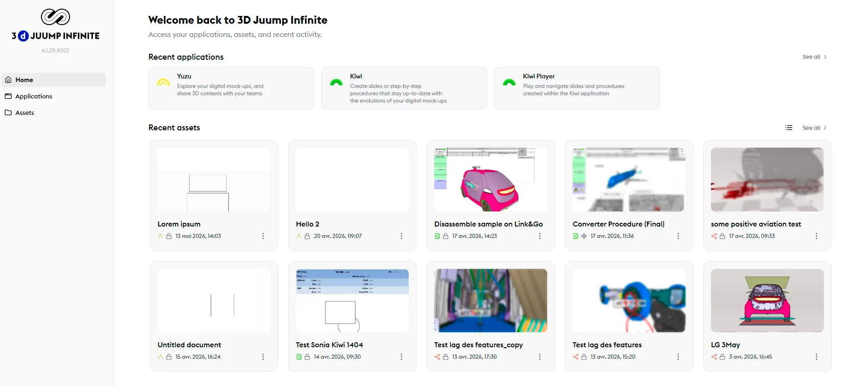Open options menu for Test lag des features
The width and height of the screenshot is (868, 386).
click(x=678, y=357)
